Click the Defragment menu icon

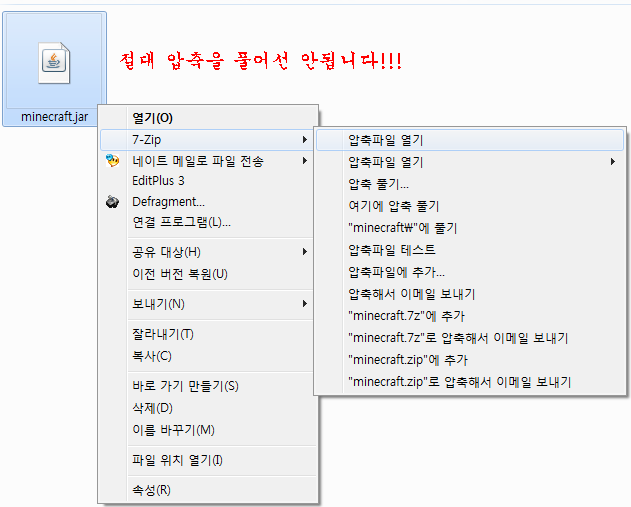coord(112,202)
